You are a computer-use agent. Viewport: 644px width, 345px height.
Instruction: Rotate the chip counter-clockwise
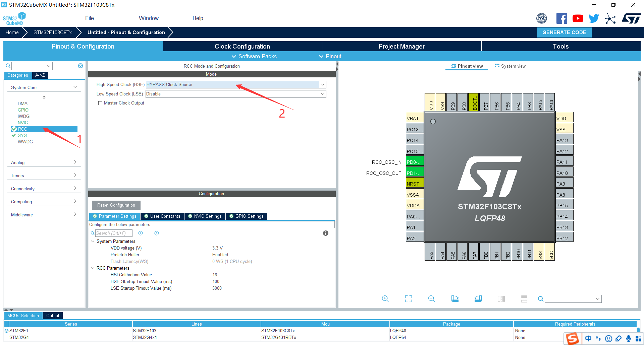coord(478,299)
